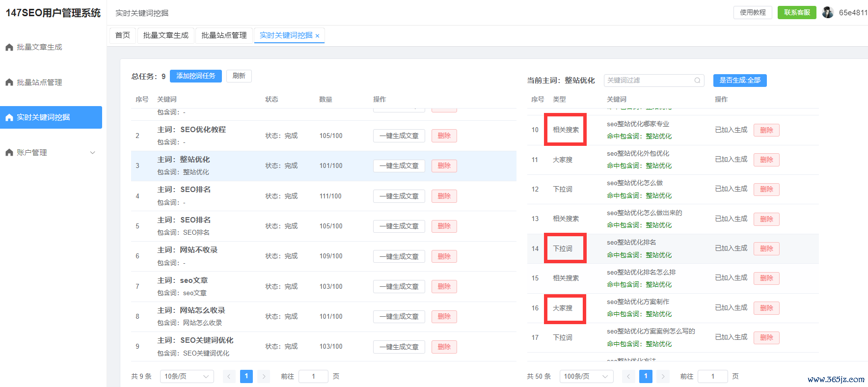The width and height of the screenshot is (868, 387).
Task: Click the 主词: SEO关键词优化 task title
Action: (195, 340)
